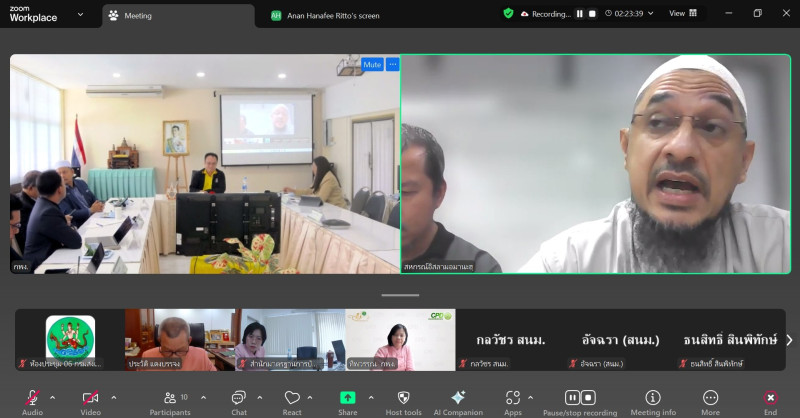Image resolution: width=800 pixels, height=418 pixels.
Task: Click the green Share screen icon
Action: click(x=348, y=398)
